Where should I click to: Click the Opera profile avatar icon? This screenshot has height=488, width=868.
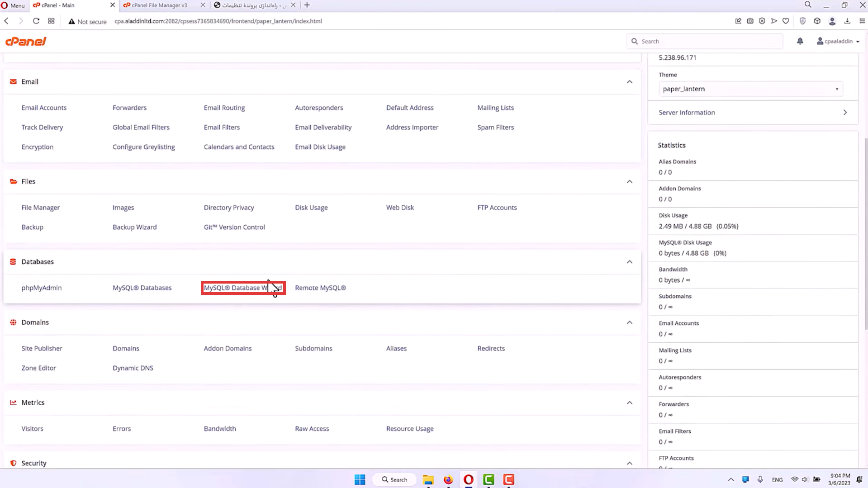[x=832, y=21]
